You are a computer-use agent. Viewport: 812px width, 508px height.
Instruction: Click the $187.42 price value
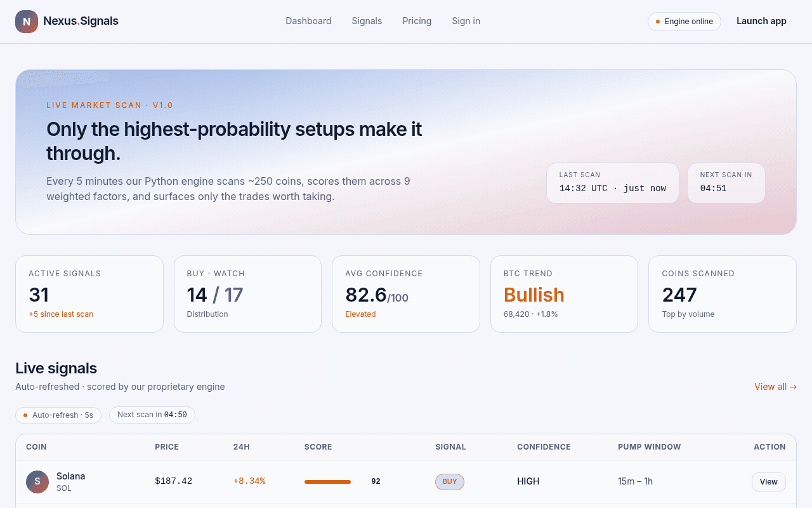pos(174,481)
